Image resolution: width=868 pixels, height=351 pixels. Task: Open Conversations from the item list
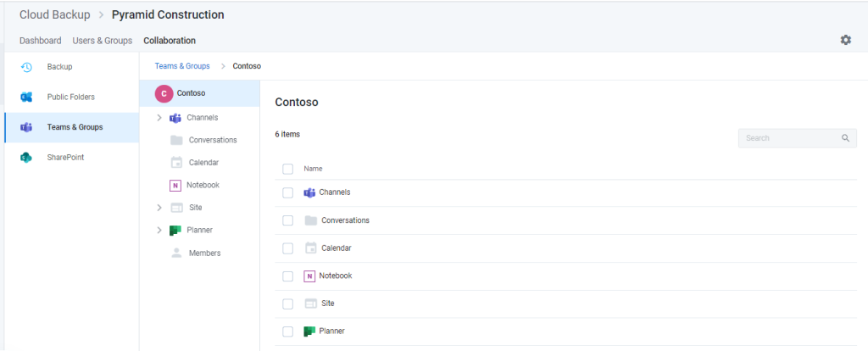coord(346,220)
